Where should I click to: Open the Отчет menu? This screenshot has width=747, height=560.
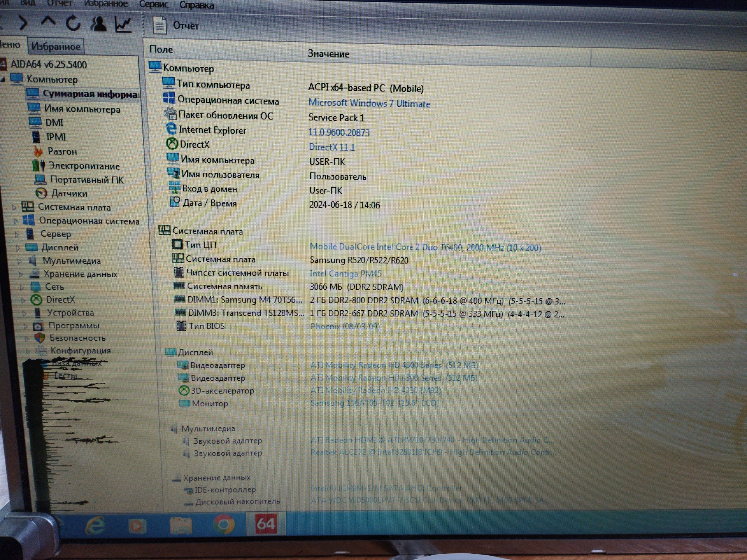59,3
